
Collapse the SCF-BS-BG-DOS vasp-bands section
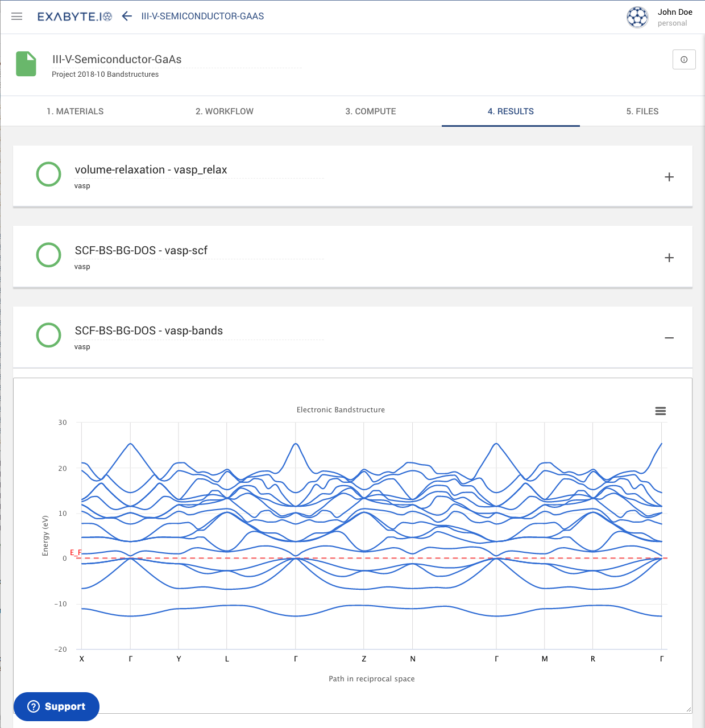coord(669,338)
